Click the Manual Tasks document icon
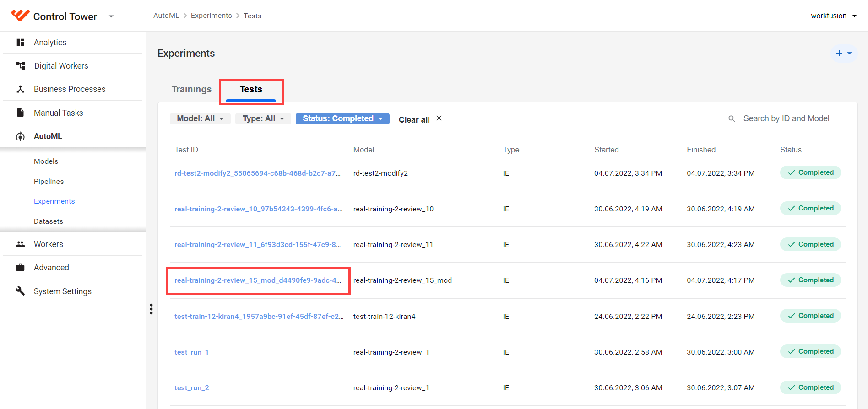868x409 pixels. point(20,113)
